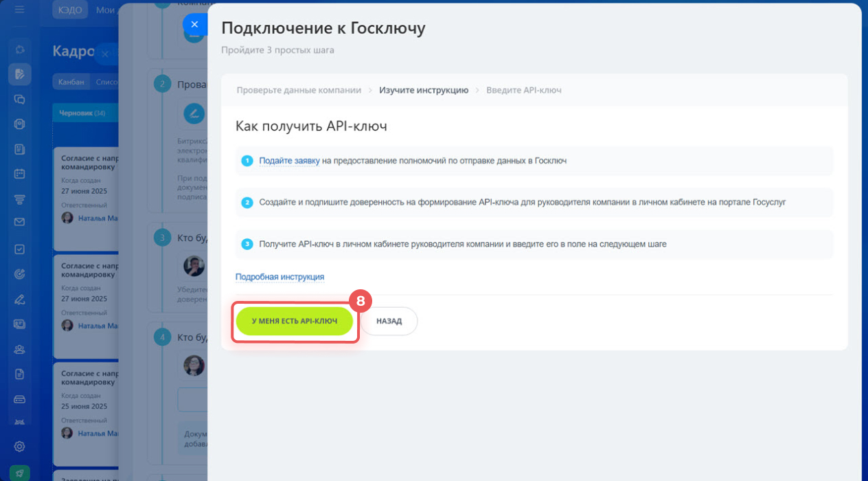The width and height of the screenshot is (868, 481).
Task: Open the chat messages sidebar icon
Action: (x=19, y=99)
